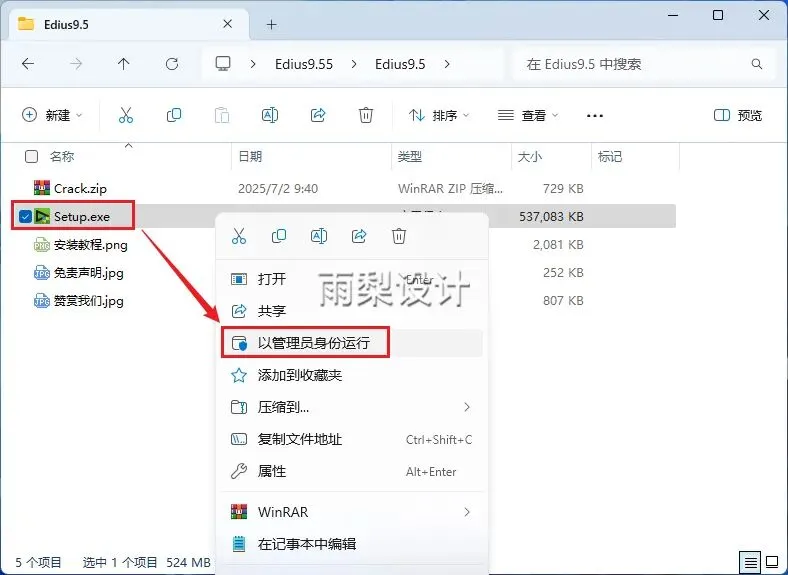Screen dimensions: 788x575
Task: Switch to details view icon in the status bar
Action: tap(750, 562)
